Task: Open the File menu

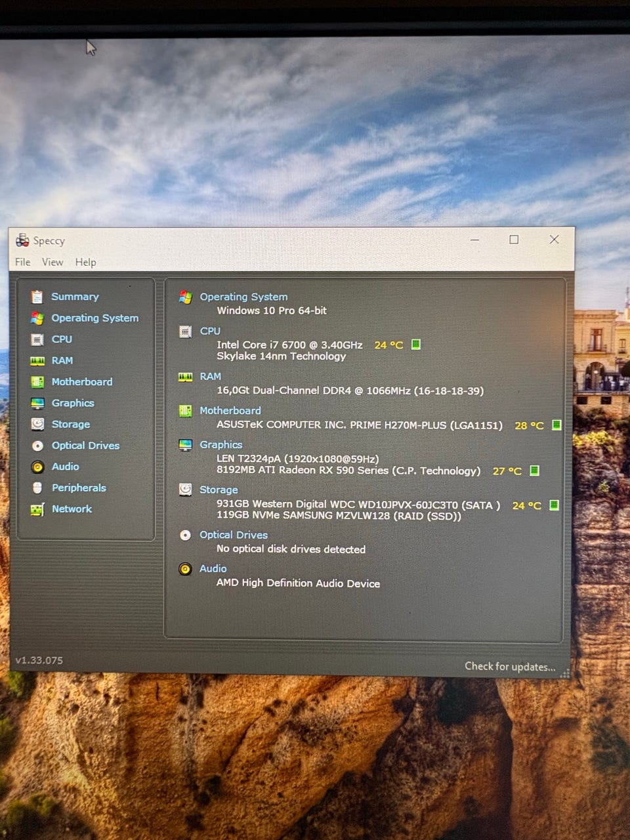Action: tap(23, 262)
